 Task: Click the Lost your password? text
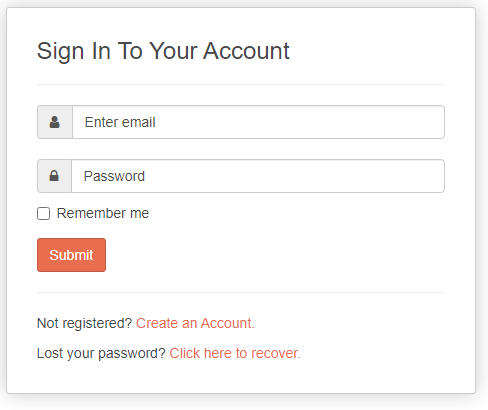point(101,353)
